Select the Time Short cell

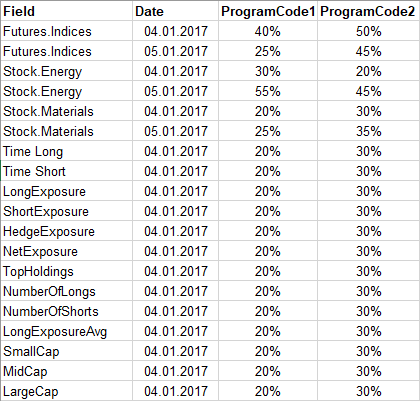coord(67,171)
